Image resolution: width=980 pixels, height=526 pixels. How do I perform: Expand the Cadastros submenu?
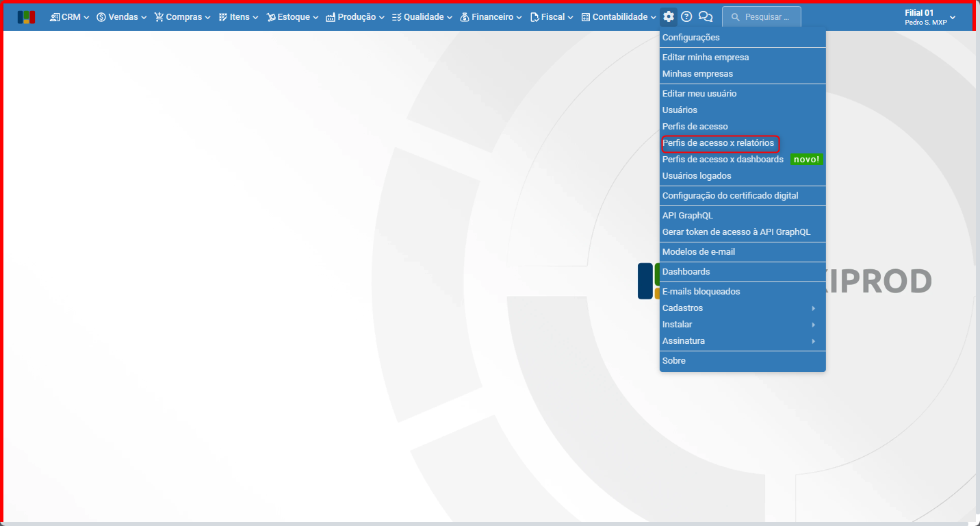click(x=743, y=308)
